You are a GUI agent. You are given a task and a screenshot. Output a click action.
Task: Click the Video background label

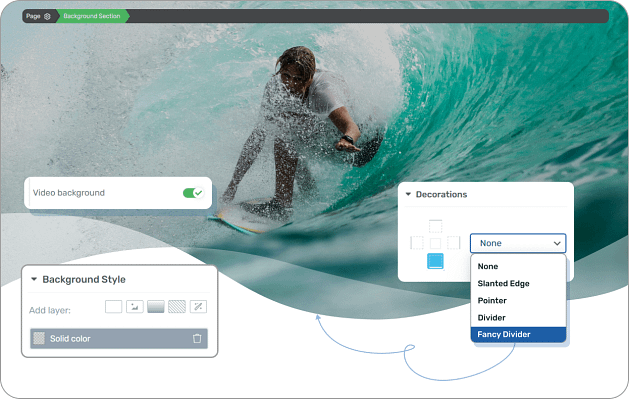(69, 193)
